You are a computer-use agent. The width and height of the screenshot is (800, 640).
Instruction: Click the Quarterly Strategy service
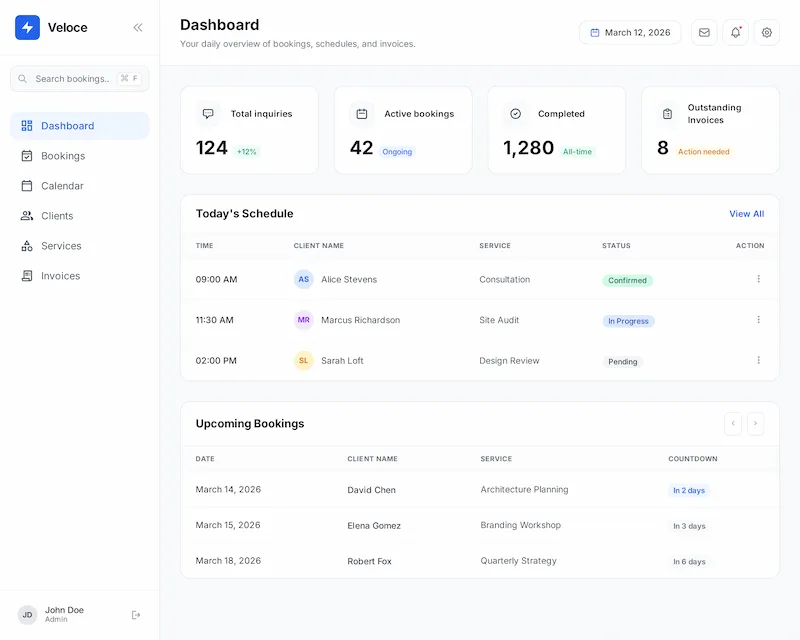(x=518, y=561)
